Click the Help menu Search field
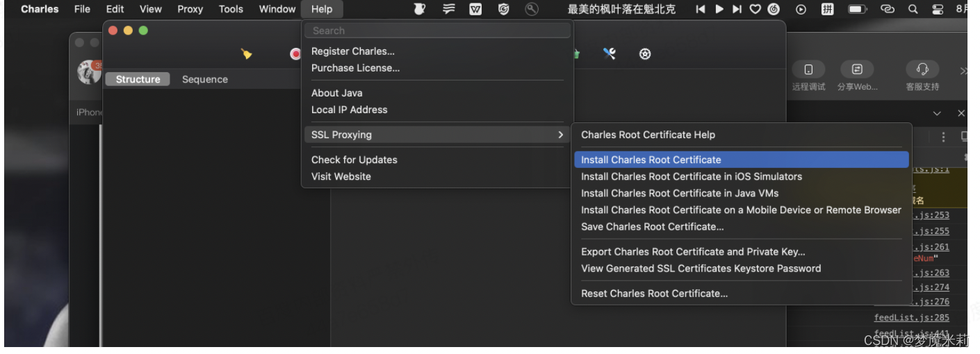This screenshot has width=980, height=354. pyautogui.click(x=437, y=31)
